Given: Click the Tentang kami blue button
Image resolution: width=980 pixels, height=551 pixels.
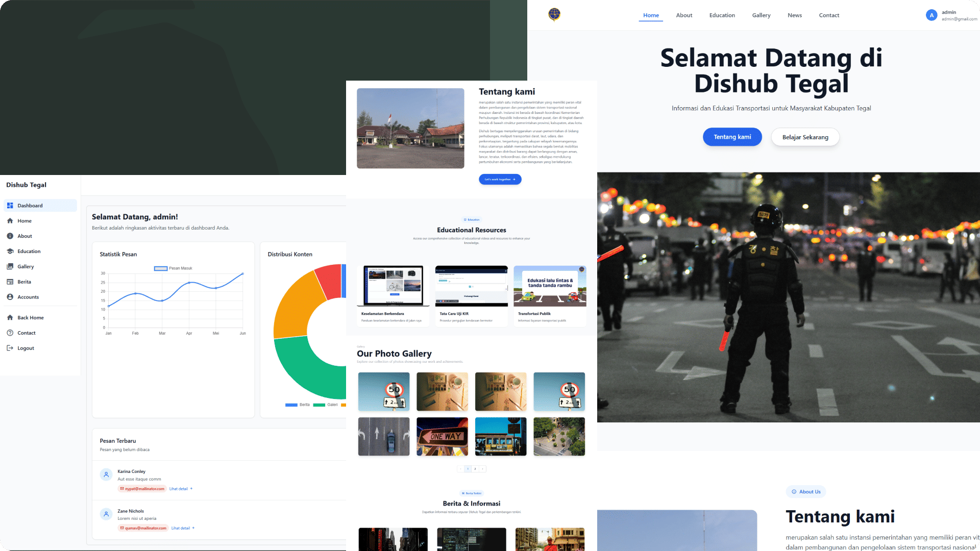Looking at the screenshot, I should (732, 137).
